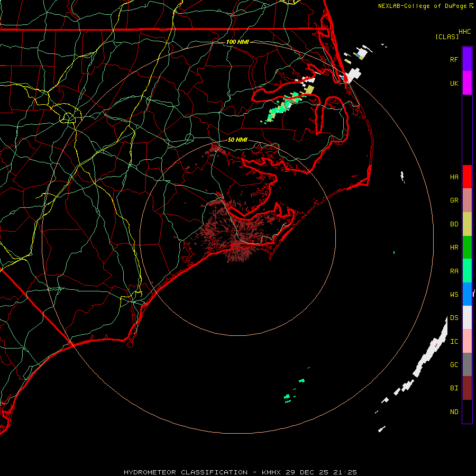Click the HHC product label
Viewport: 476px width, 476px height.
(464, 32)
